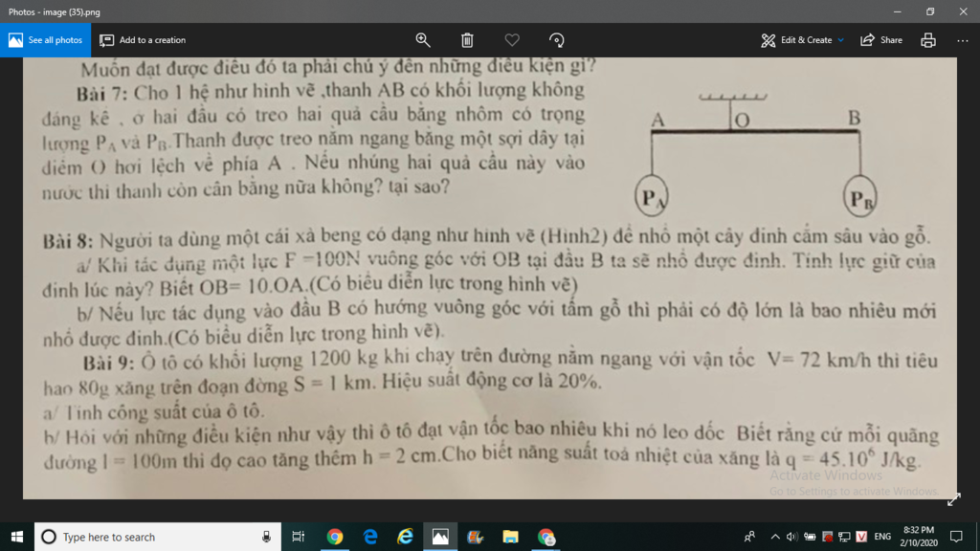The height and width of the screenshot is (551, 980).
Task: Open the taskbar app next to Photos
Action: click(475, 537)
